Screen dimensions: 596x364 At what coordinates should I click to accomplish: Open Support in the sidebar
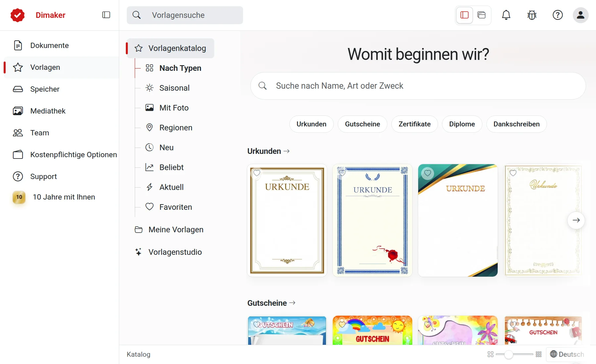point(61,176)
